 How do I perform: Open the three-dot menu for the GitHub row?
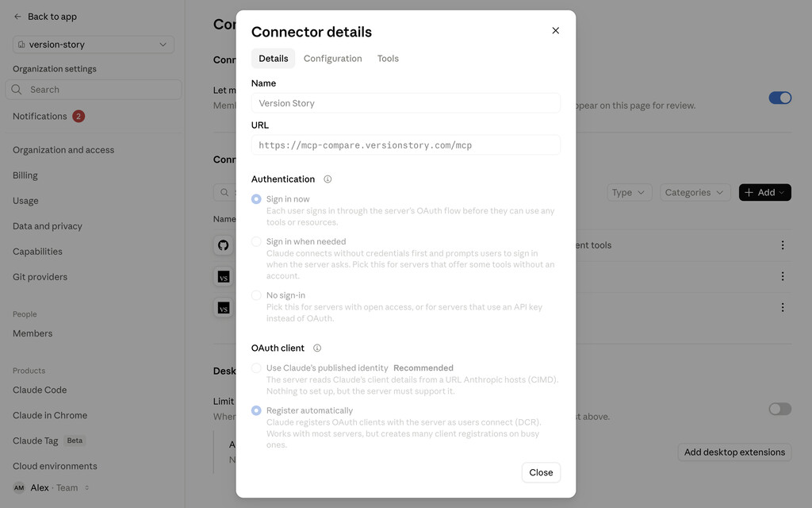(x=782, y=245)
